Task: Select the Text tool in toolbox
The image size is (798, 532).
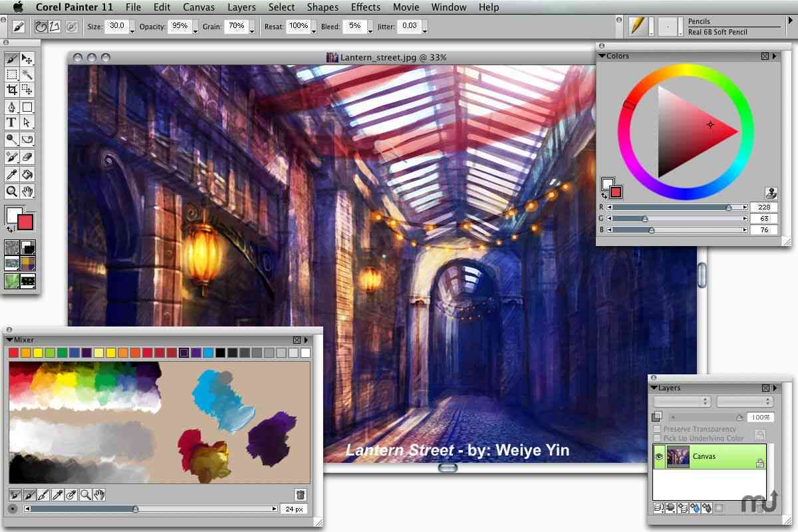Action: click(11, 122)
